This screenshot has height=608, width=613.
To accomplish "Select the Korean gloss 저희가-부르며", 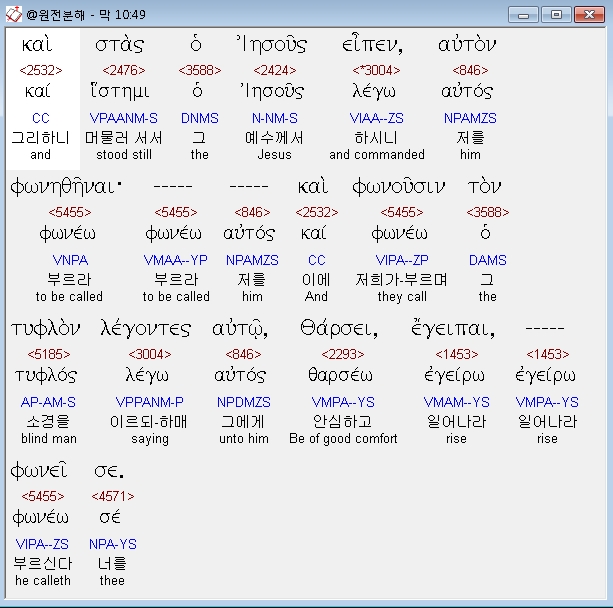I will 401,280.
